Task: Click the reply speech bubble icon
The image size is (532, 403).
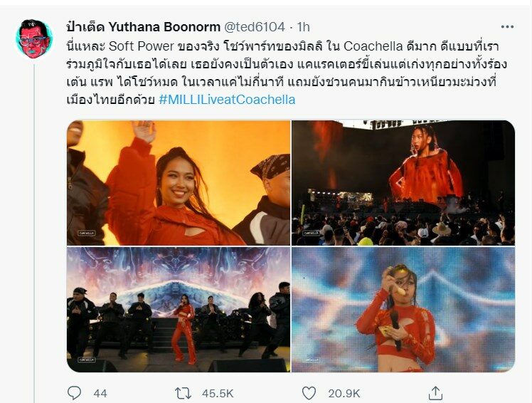Action: tap(74, 393)
